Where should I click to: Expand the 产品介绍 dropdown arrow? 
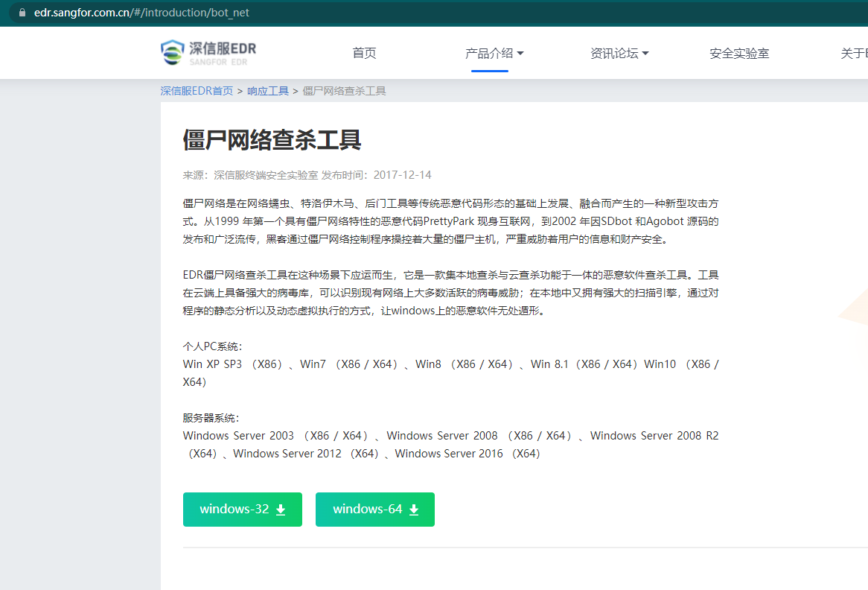520,54
